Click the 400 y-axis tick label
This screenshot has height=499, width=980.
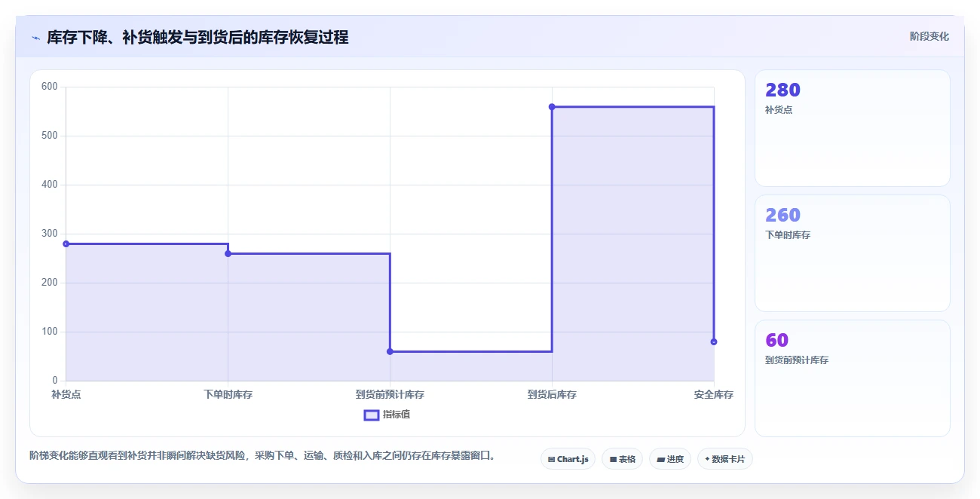(x=50, y=185)
